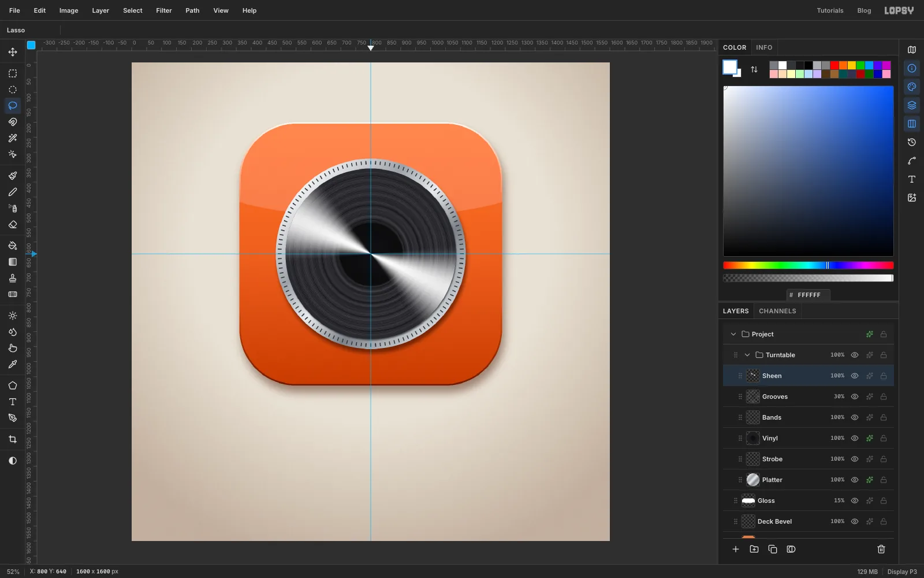The image size is (924, 578).
Task: Click the hex color input field
Action: pos(808,295)
